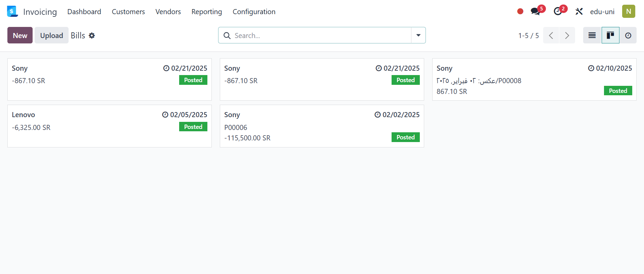Click Posted badge on Lenovo card
Screen dimensions: 644x274
[x=193, y=127]
